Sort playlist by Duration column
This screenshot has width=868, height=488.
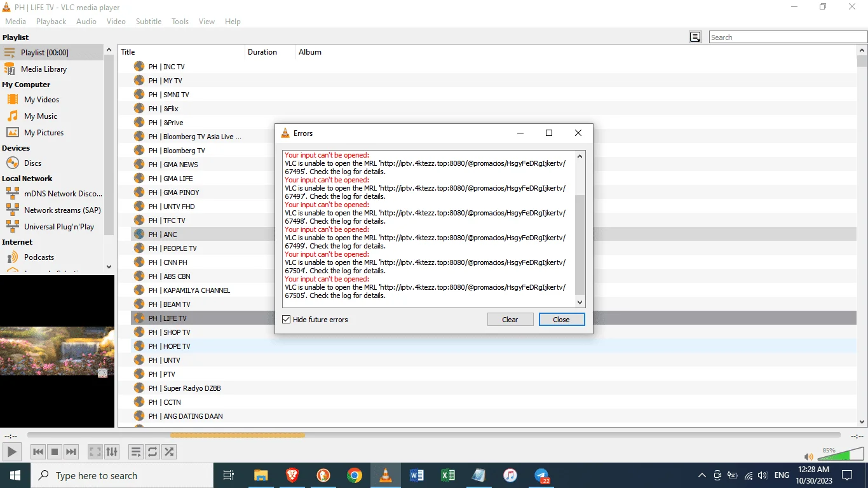pyautogui.click(x=270, y=52)
